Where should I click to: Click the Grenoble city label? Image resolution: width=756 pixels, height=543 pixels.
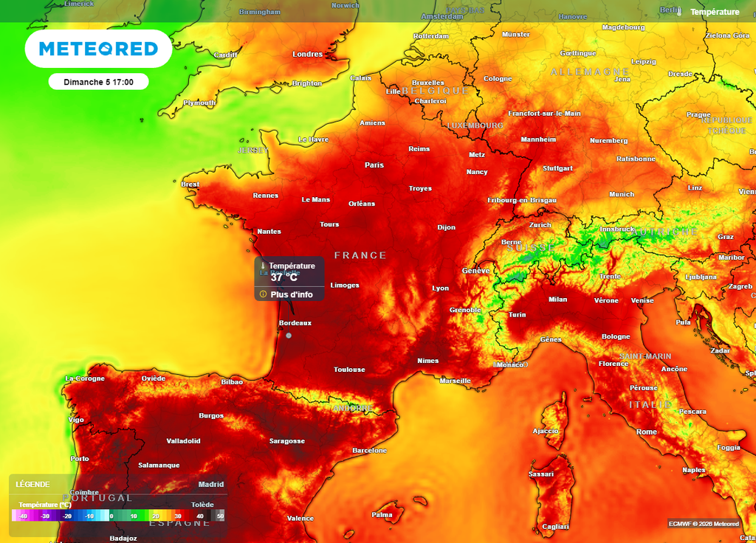click(x=465, y=310)
